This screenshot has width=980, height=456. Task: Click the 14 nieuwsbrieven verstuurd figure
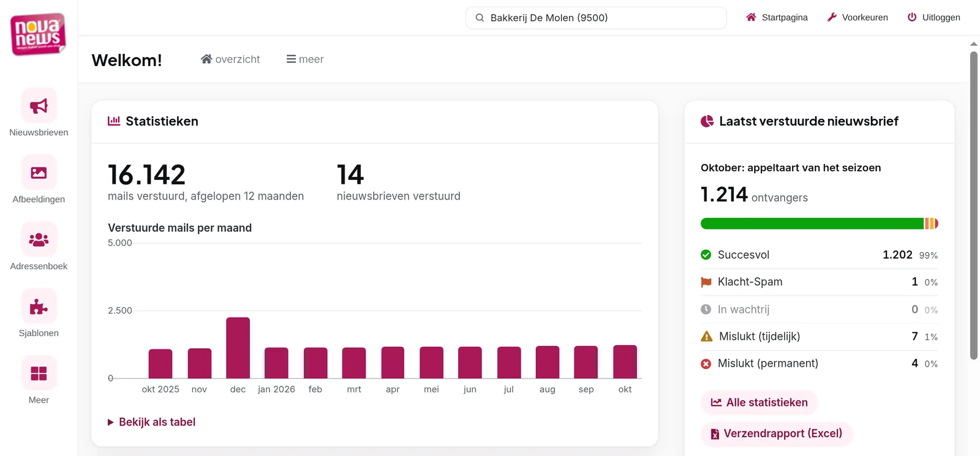click(350, 175)
